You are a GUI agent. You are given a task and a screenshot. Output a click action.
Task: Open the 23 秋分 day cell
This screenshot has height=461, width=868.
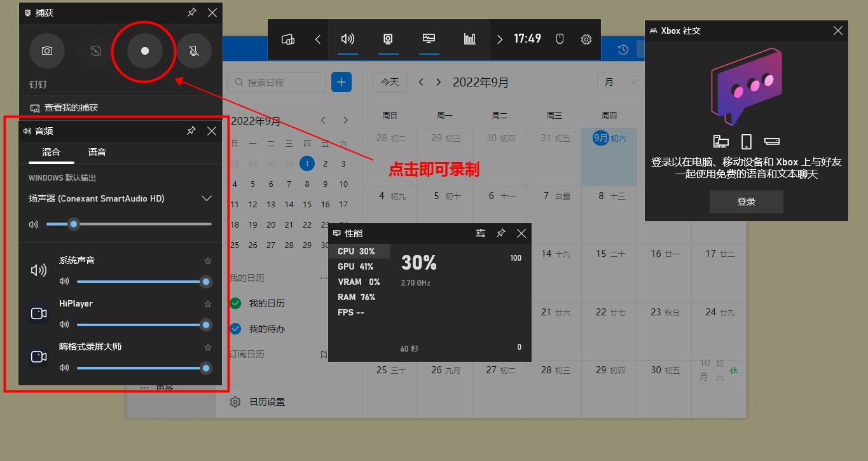[664, 331]
